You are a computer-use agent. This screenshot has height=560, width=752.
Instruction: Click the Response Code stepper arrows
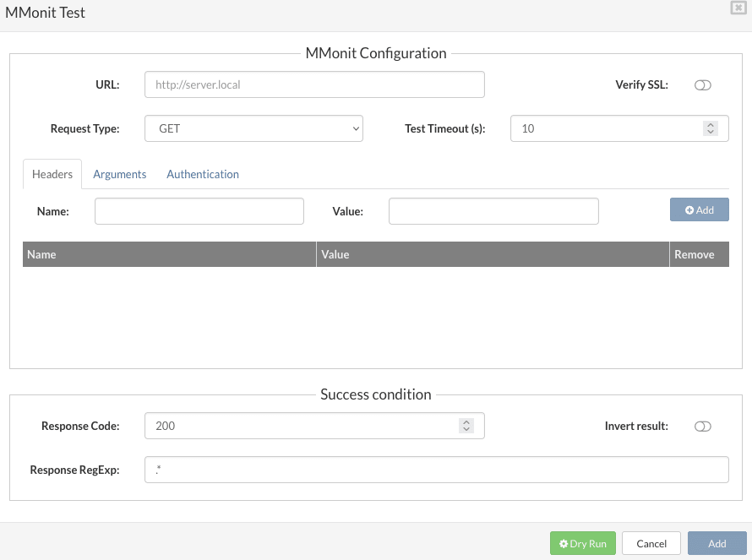466,426
